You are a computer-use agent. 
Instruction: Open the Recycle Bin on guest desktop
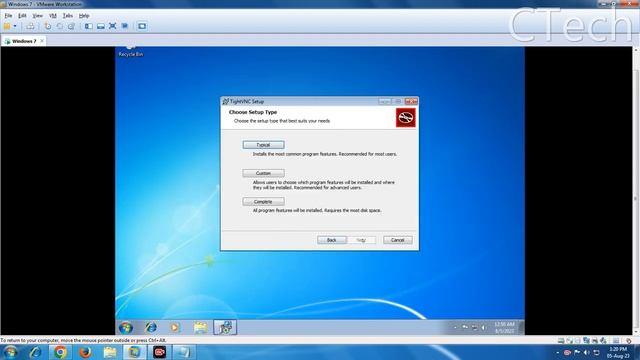[131, 52]
